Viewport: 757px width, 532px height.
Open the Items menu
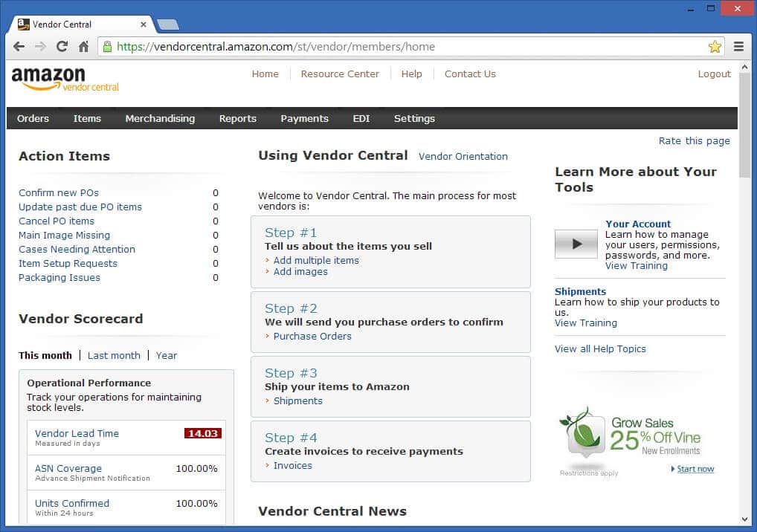87,119
